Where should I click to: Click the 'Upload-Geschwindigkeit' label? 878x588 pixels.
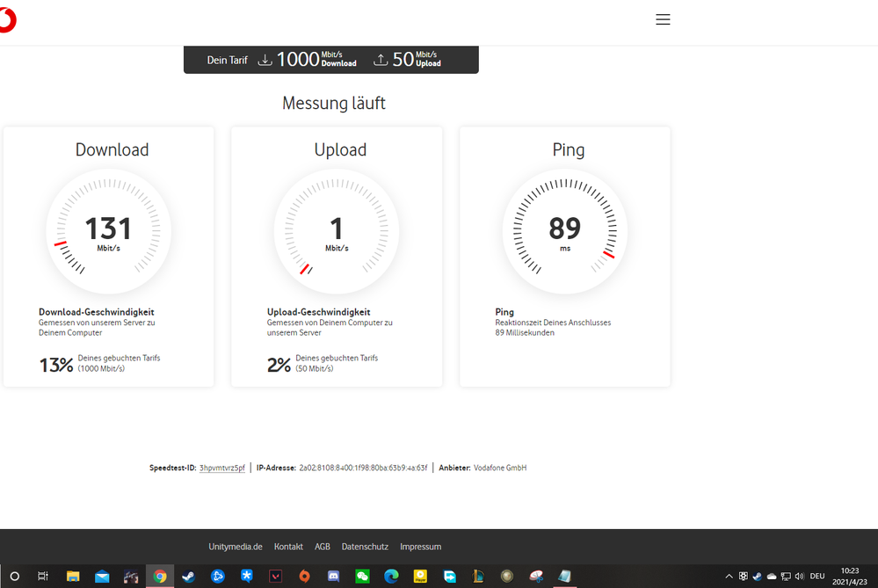click(319, 312)
